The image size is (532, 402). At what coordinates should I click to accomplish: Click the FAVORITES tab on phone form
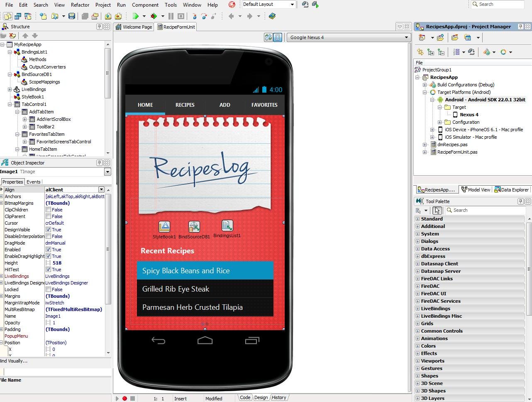click(x=264, y=105)
